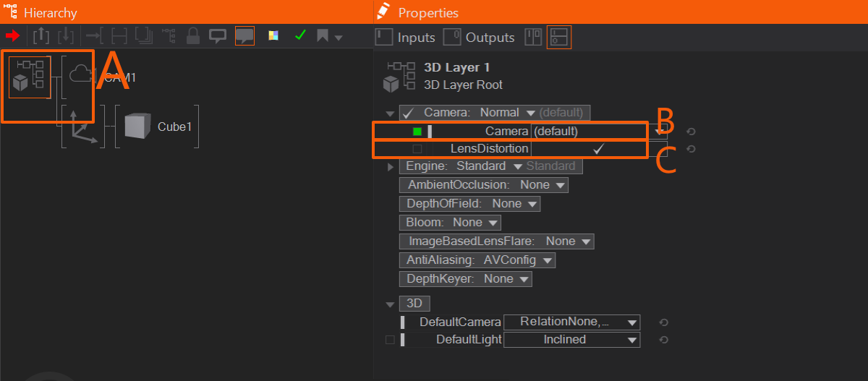Expand the Engine section triangle

(x=391, y=166)
